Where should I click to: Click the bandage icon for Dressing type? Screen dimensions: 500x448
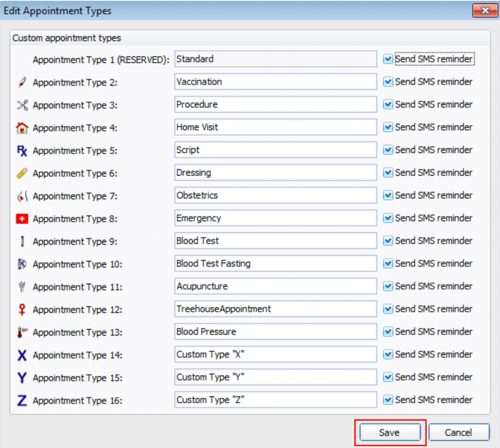point(22,173)
